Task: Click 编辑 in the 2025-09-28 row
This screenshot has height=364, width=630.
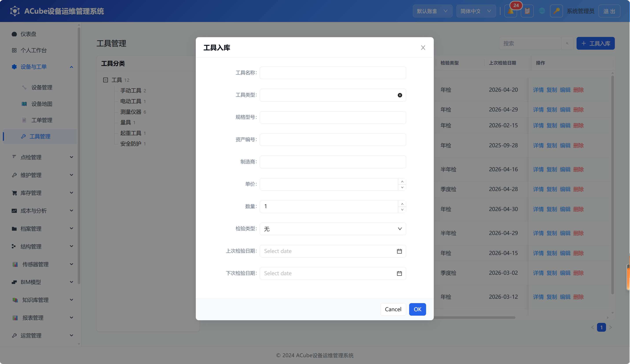Action: coord(565,145)
